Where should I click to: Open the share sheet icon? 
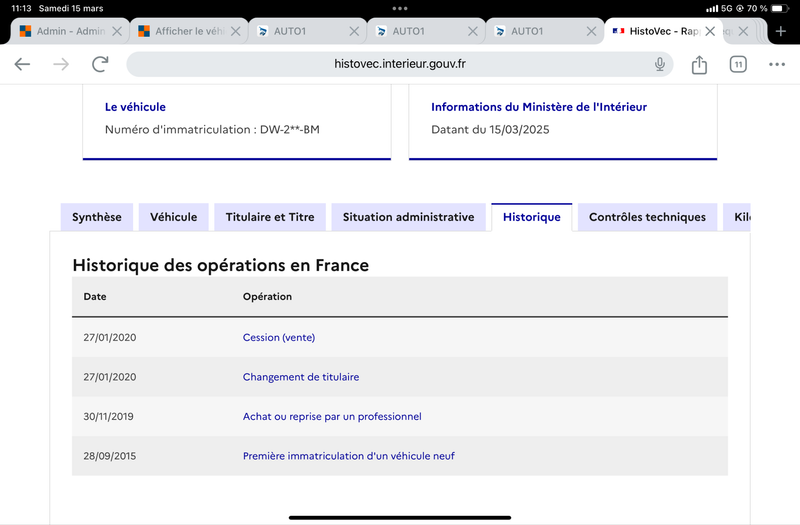699,64
